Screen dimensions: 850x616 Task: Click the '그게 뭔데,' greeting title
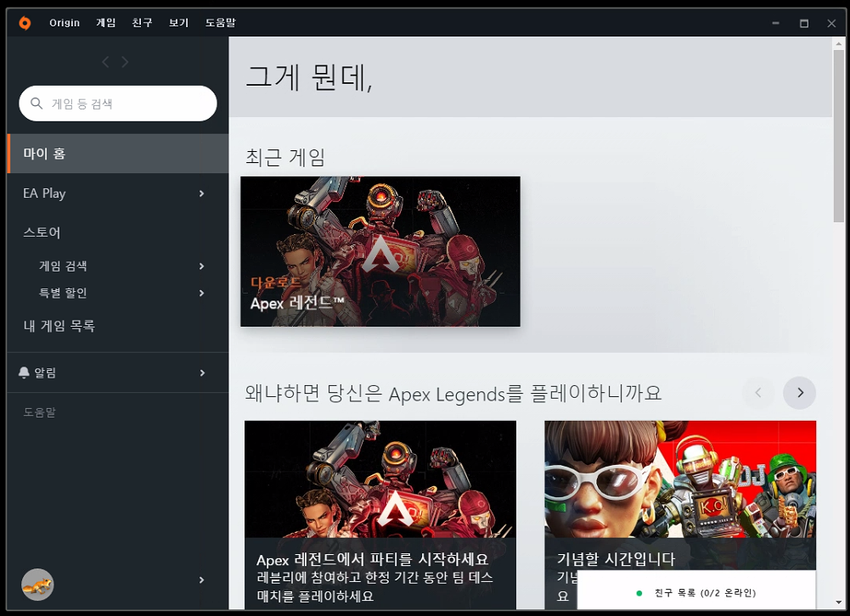coord(309,77)
